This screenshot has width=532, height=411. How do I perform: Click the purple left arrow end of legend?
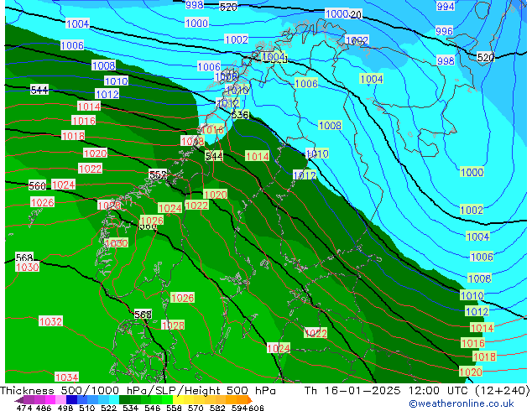(18, 399)
